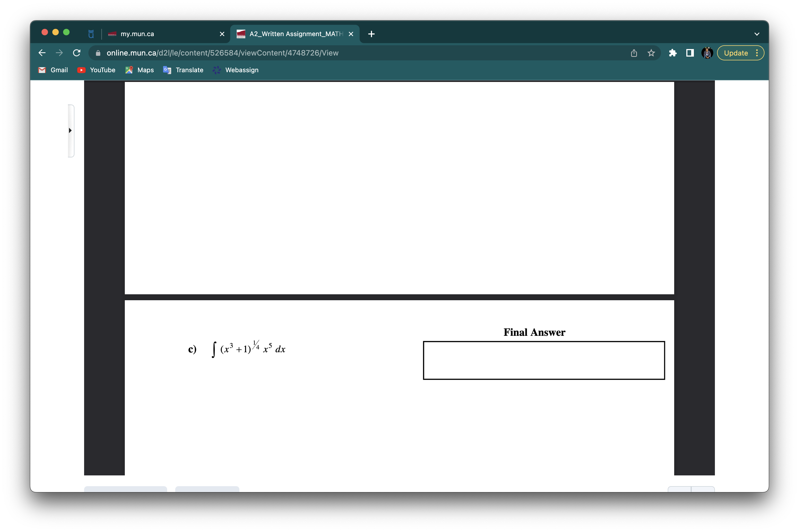Screen dimensions: 799x532
Task: Toggle the side panel icon
Action: [x=690, y=53]
